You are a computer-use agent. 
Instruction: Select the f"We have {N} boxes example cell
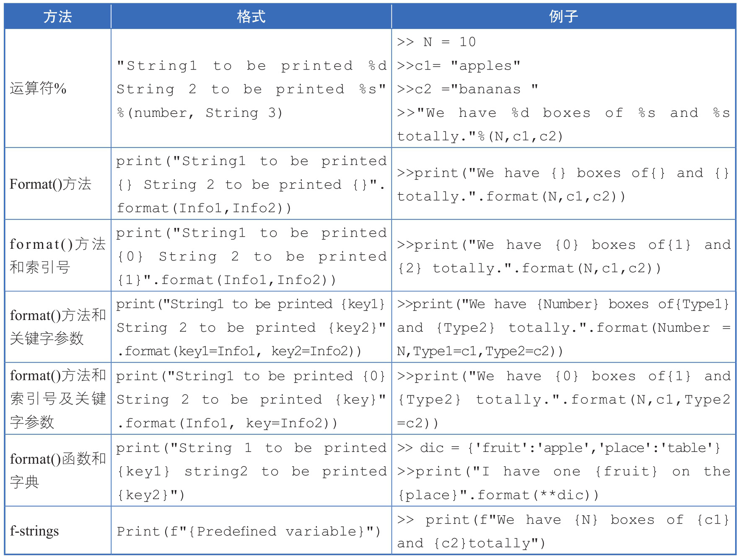pos(563,531)
